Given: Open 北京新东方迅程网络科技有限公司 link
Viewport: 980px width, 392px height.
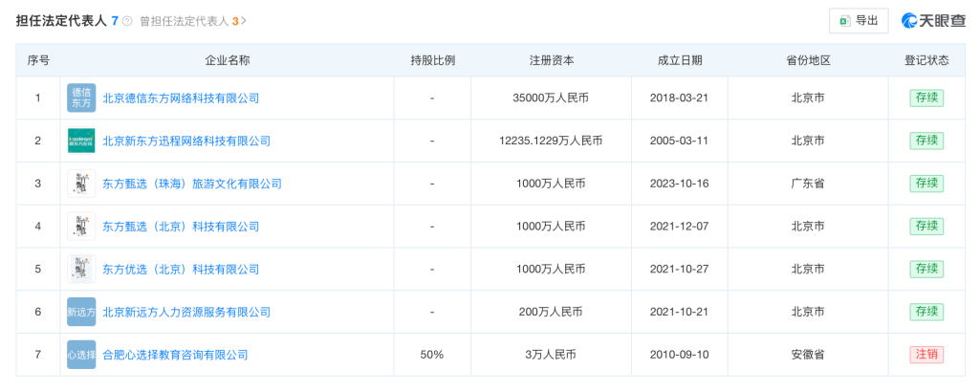Looking at the screenshot, I should [186, 141].
